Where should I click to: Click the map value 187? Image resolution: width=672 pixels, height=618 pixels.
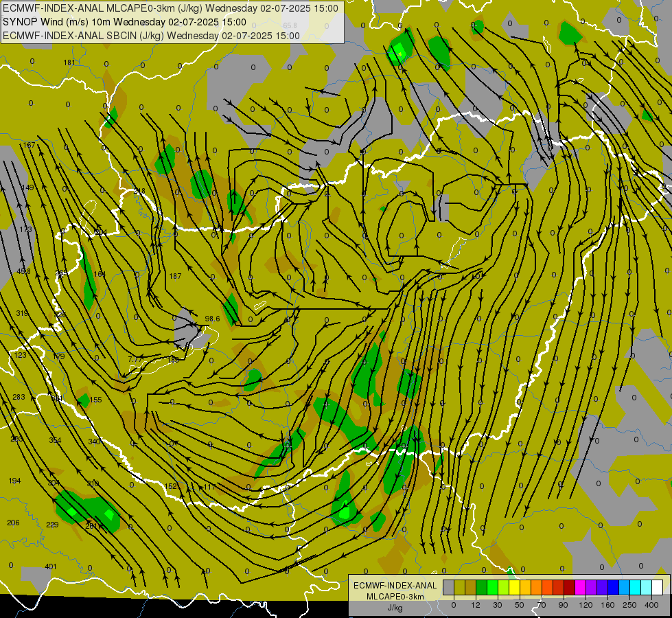175,276
